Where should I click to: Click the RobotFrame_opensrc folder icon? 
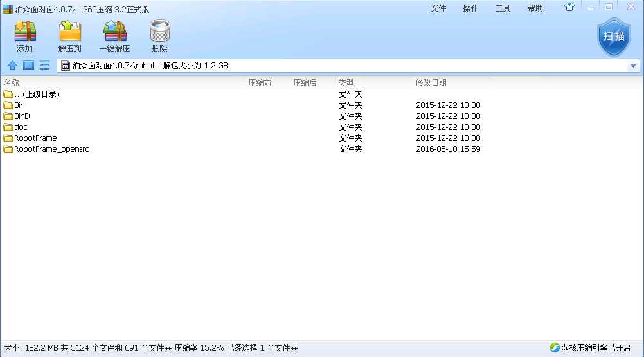8,149
